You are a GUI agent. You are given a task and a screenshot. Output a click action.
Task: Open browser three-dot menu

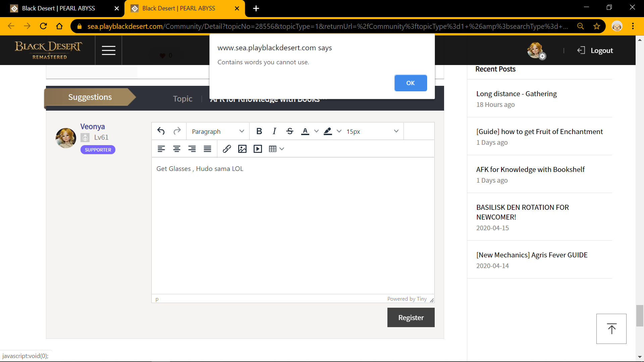pyautogui.click(x=633, y=26)
